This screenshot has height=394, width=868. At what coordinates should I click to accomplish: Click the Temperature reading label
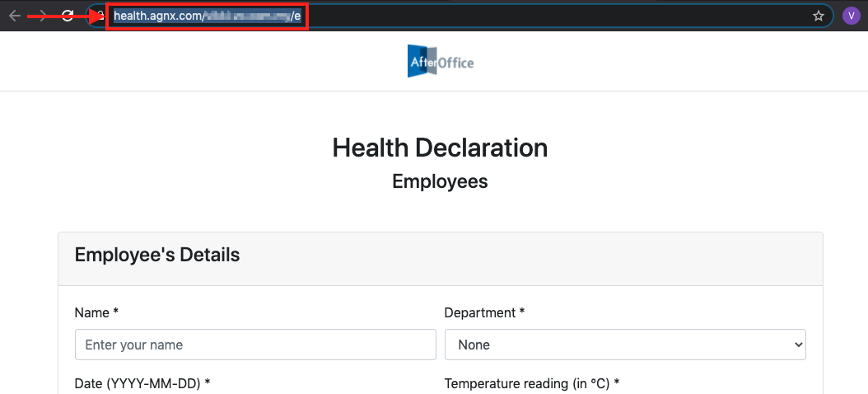click(531, 383)
